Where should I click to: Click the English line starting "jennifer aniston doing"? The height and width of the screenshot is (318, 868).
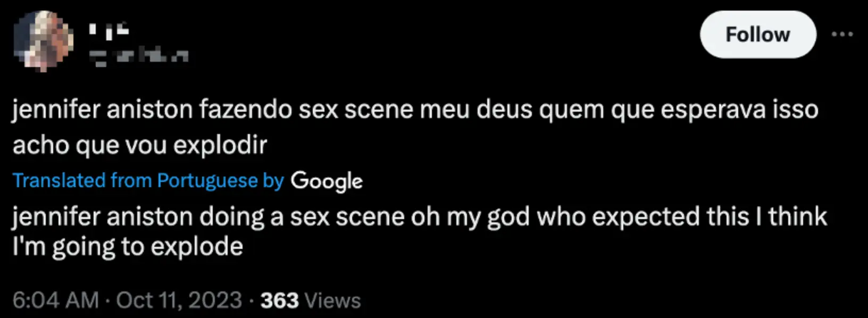[x=419, y=217]
